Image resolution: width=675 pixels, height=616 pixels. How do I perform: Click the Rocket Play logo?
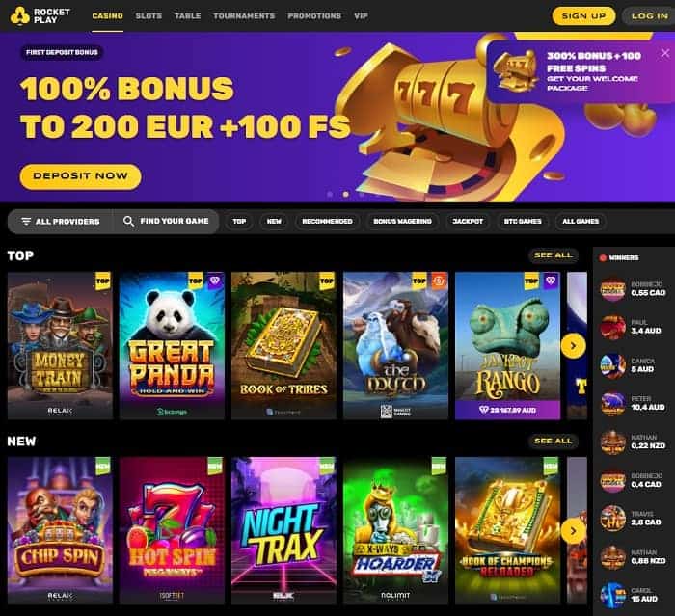point(40,16)
